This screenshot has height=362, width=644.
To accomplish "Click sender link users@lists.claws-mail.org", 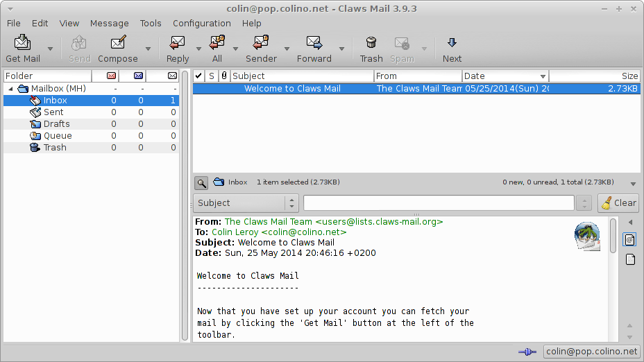I will [379, 222].
